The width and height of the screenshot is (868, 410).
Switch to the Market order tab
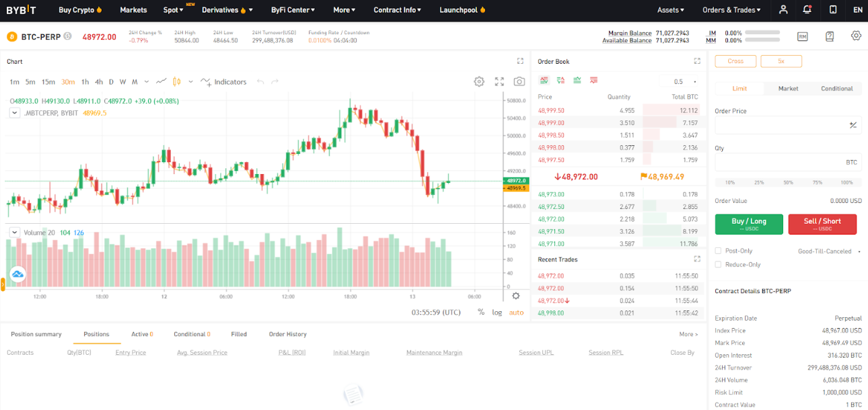tap(788, 89)
